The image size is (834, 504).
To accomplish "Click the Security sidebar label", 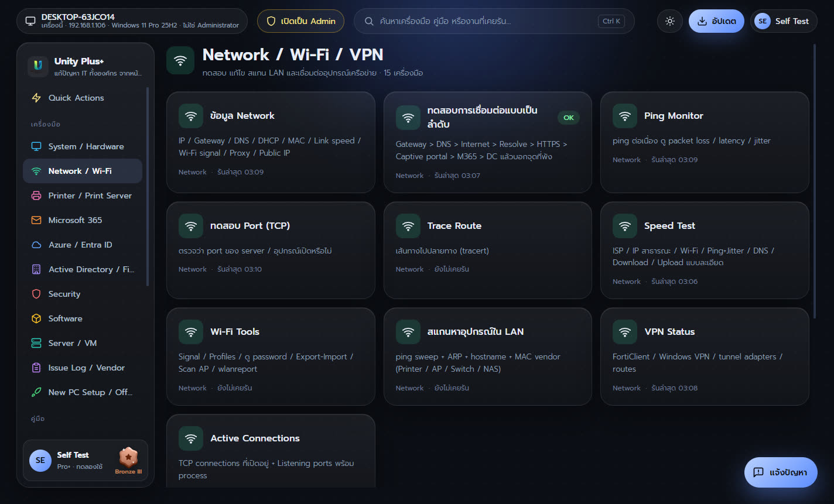I will [x=64, y=294].
